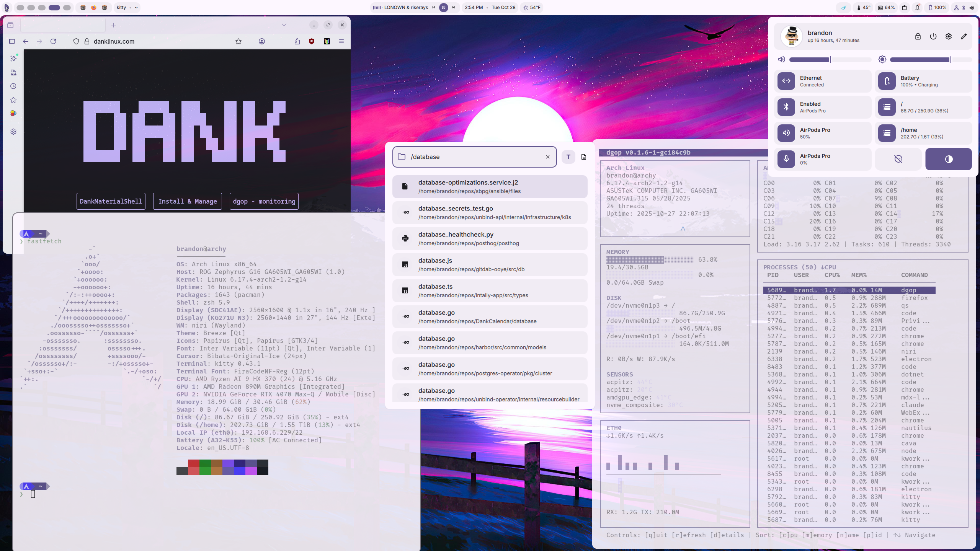Click the uBlock Origin extension icon
The width and height of the screenshot is (980, 551).
point(312,41)
